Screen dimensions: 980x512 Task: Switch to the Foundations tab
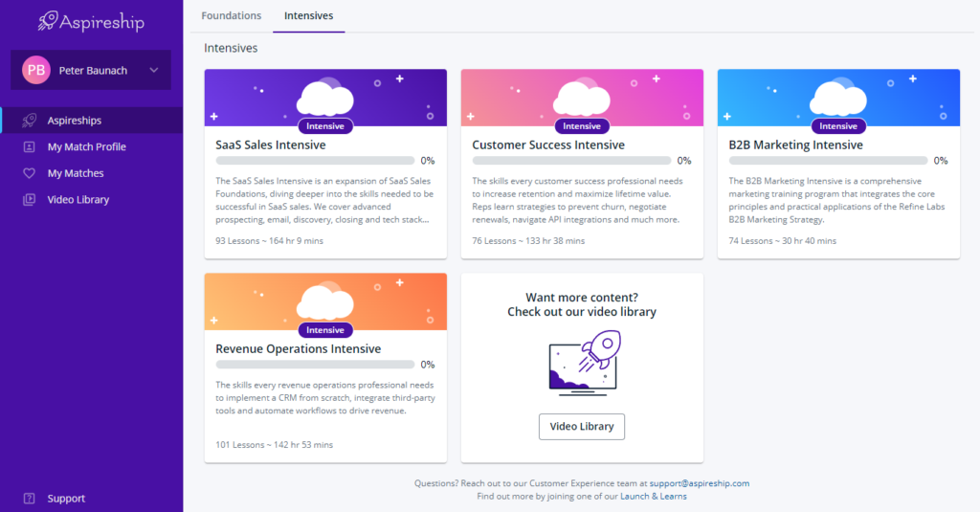click(x=232, y=15)
